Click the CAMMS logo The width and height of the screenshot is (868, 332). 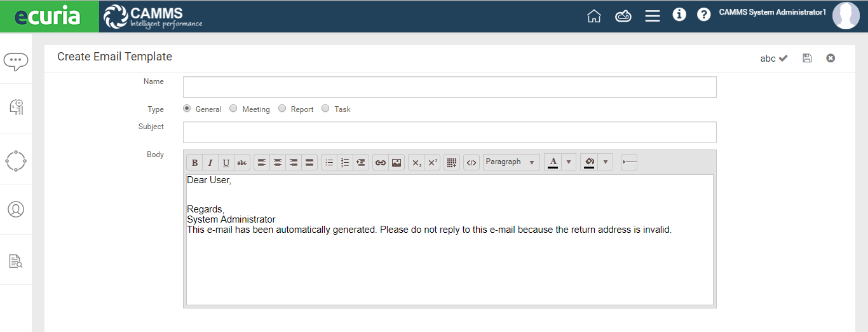pos(153,17)
